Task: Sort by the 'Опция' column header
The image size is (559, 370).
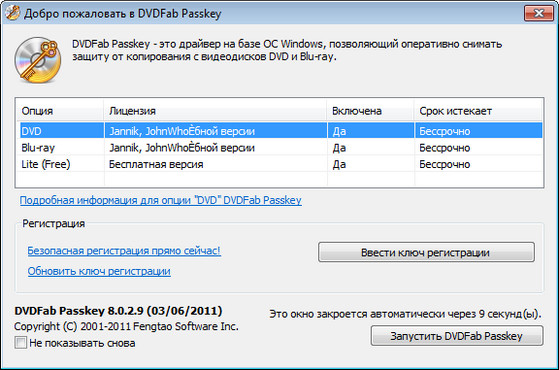Action: pos(60,111)
